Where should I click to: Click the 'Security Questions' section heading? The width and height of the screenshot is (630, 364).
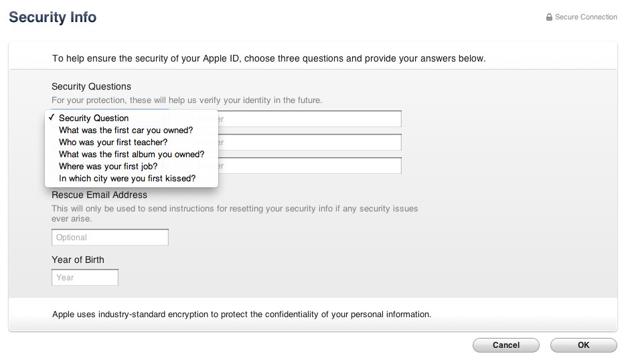click(x=91, y=86)
